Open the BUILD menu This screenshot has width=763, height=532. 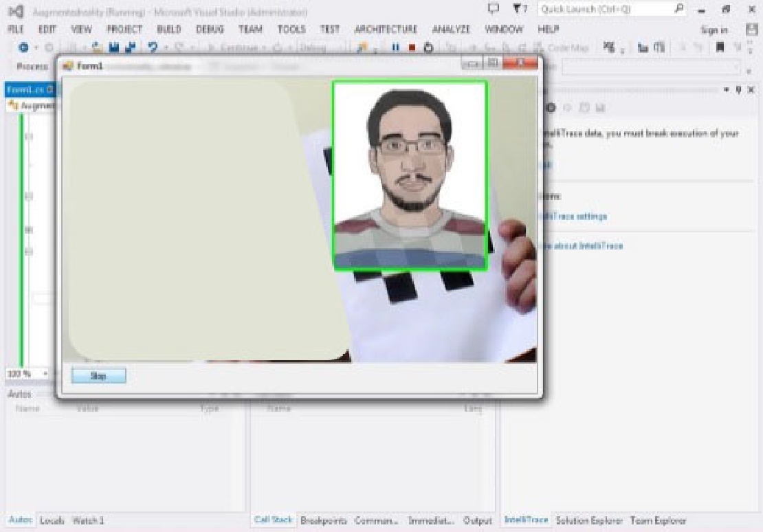click(x=169, y=30)
